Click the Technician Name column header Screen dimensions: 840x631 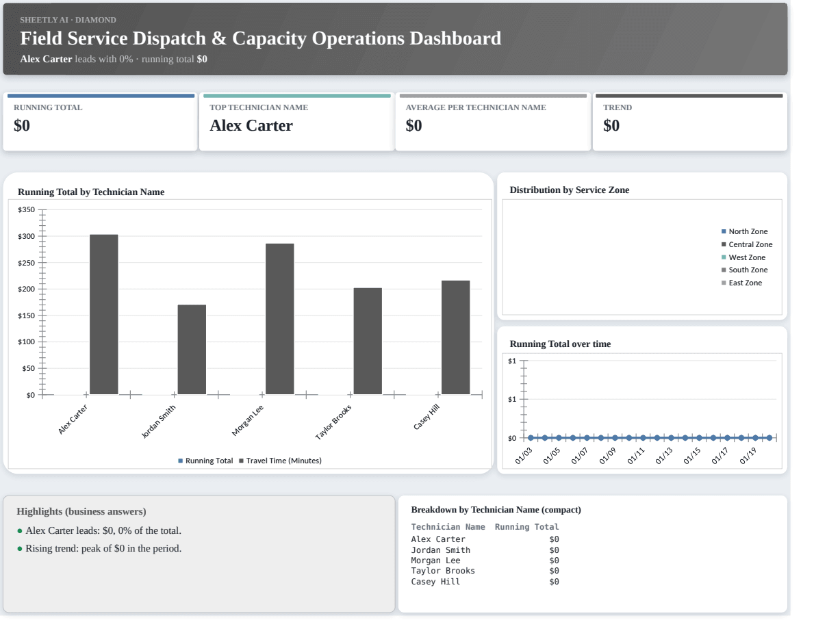tap(448, 527)
